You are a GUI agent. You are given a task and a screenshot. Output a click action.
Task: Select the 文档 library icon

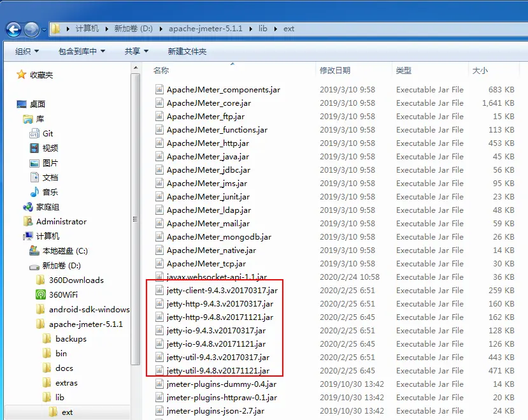(34, 177)
